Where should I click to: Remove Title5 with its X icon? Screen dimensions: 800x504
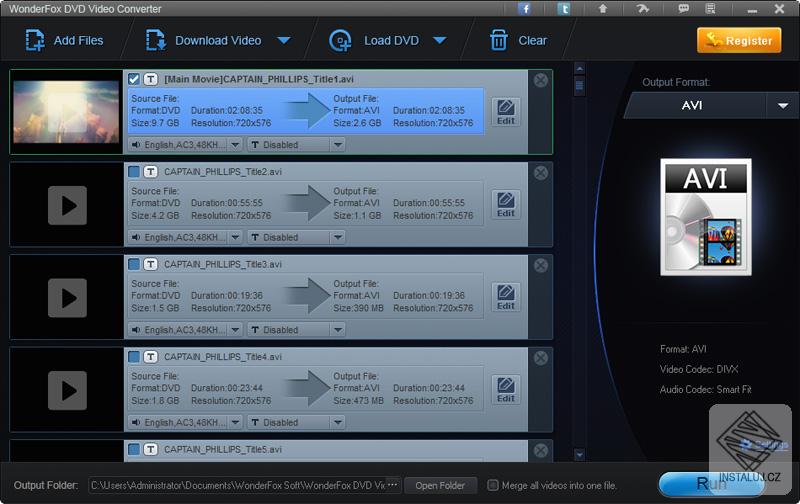pos(541,450)
